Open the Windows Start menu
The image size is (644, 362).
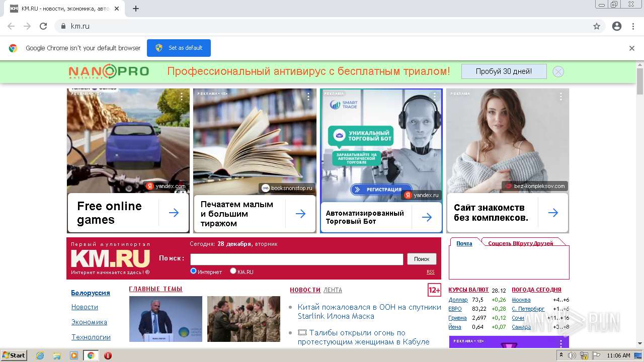(14, 355)
